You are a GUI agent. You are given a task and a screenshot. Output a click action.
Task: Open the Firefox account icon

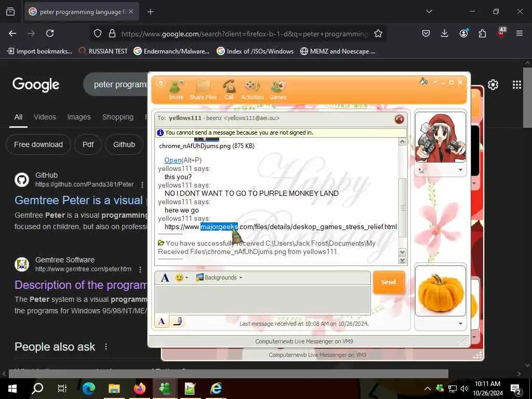click(463, 33)
